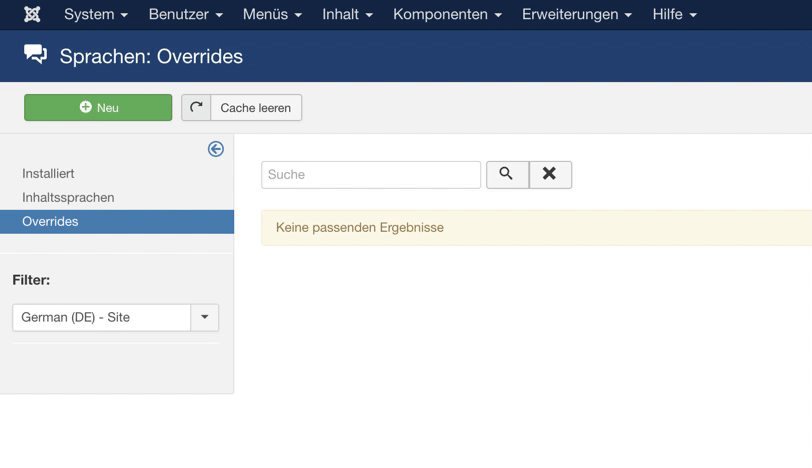812x468 pixels.
Task: Click the Joomla logo icon
Action: click(32, 14)
